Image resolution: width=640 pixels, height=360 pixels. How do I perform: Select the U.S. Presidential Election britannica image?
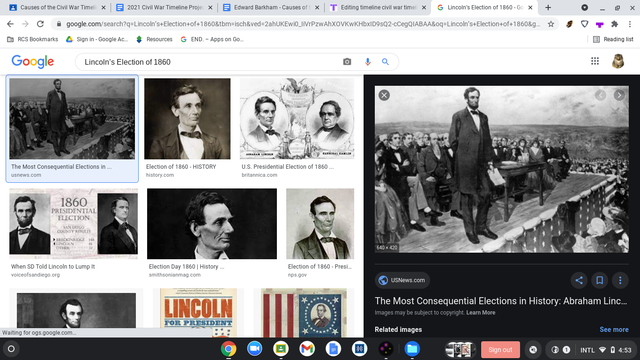tap(297, 119)
